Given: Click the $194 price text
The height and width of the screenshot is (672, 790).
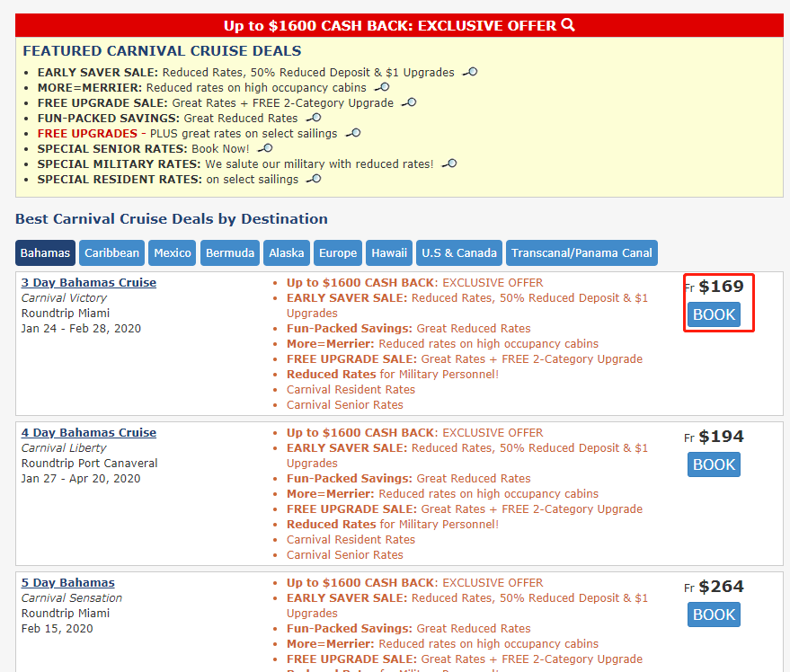Looking at the screenshot, I should pos(721,437).
